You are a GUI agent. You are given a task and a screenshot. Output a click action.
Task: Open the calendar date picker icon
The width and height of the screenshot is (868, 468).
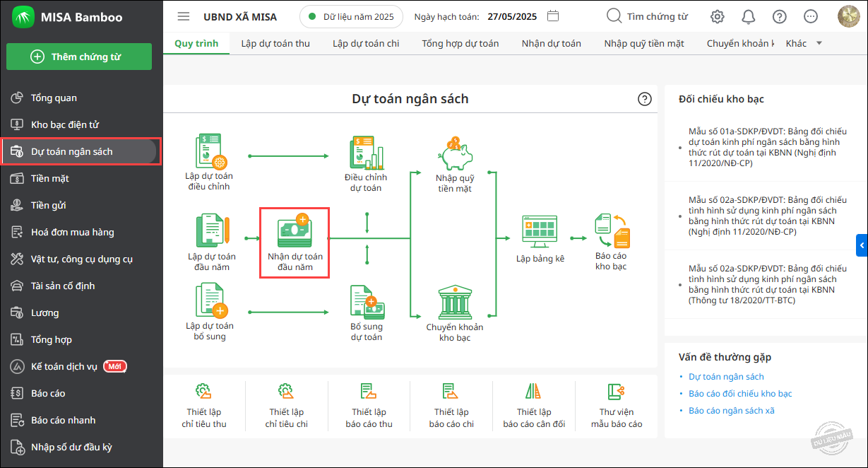coord(554,16)
